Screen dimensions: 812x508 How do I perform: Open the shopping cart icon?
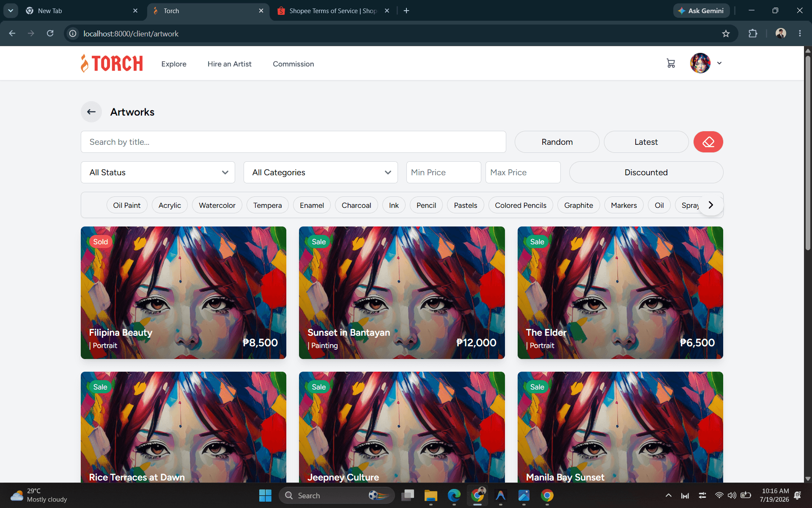pyautogui.click(x=671, y=63)
